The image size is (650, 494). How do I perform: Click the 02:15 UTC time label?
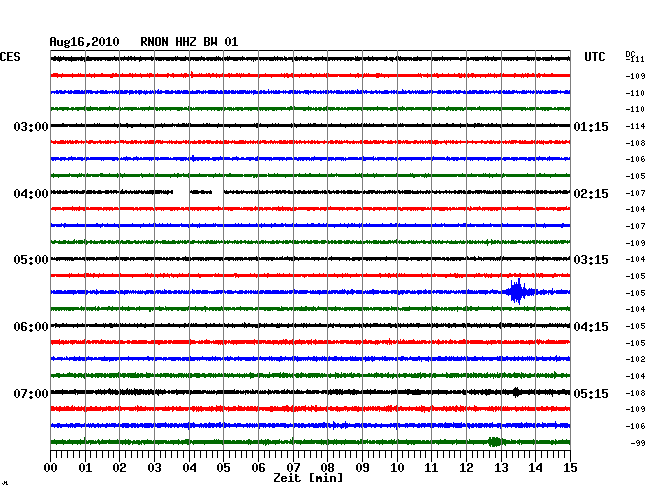[x=591, y=194]
